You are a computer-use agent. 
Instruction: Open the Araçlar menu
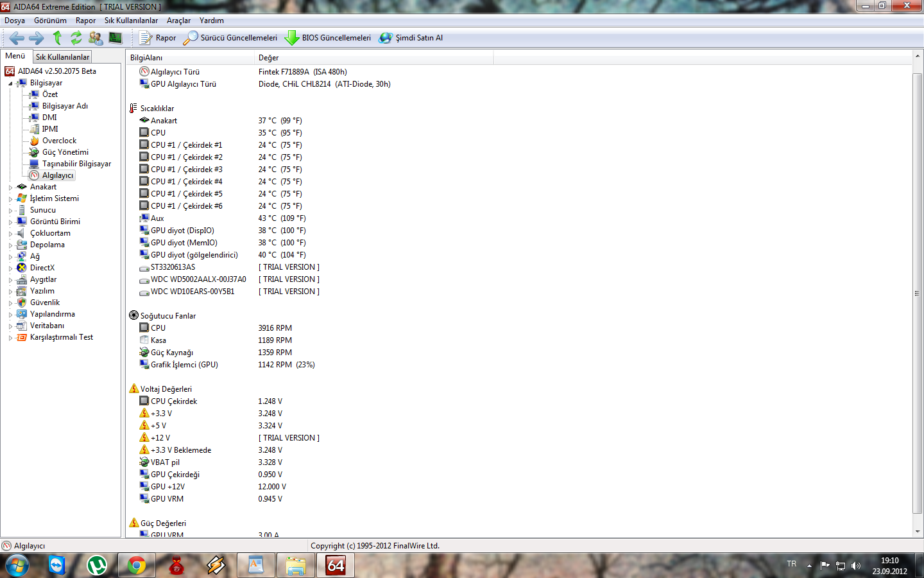point(178,21)
